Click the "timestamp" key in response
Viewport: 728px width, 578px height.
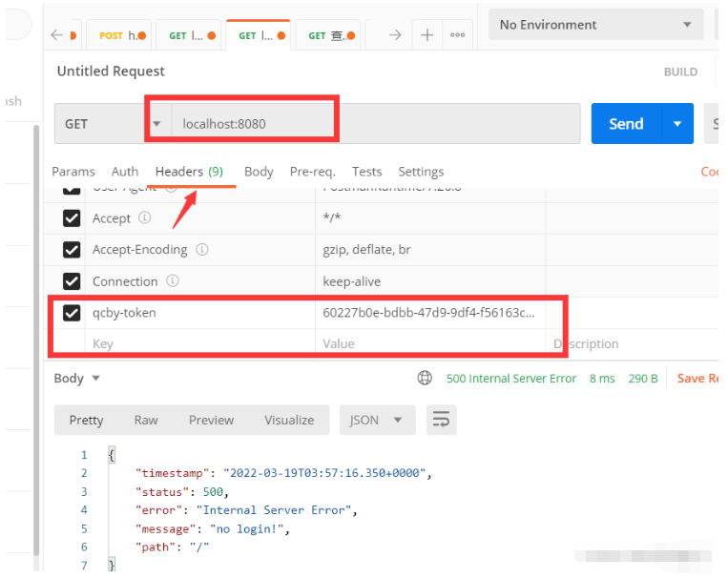[x=173, y=473]
